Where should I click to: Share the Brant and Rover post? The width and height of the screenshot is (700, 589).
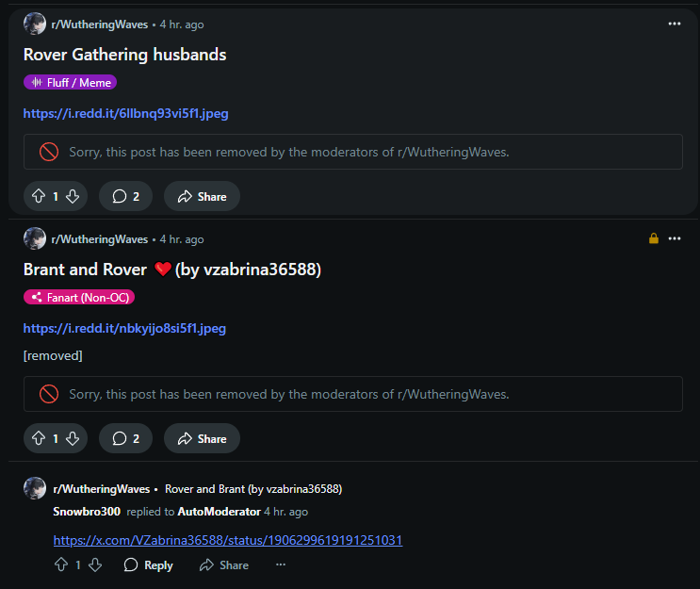202,438
